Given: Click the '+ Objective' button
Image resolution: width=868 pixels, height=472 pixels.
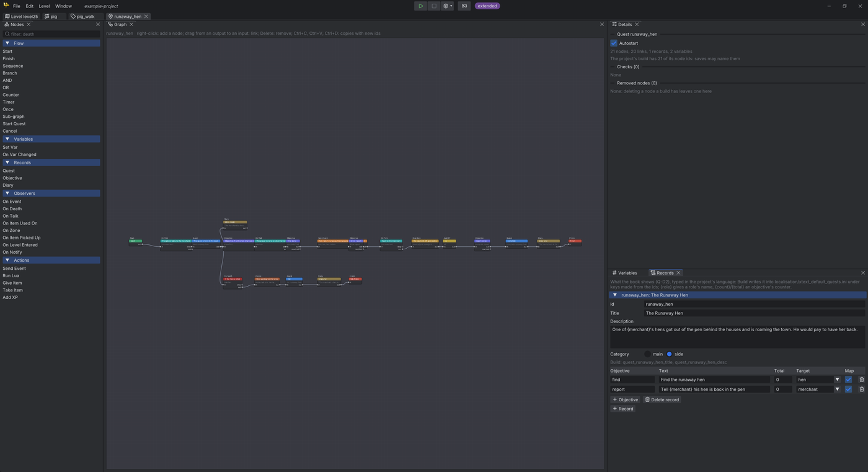Looking at the screenshot, I should 626,400.
